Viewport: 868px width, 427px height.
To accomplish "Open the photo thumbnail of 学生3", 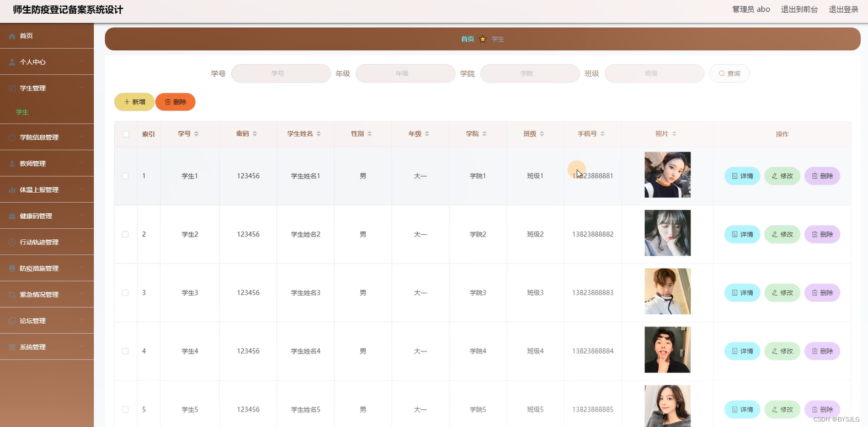I will (x=668, y=291).
